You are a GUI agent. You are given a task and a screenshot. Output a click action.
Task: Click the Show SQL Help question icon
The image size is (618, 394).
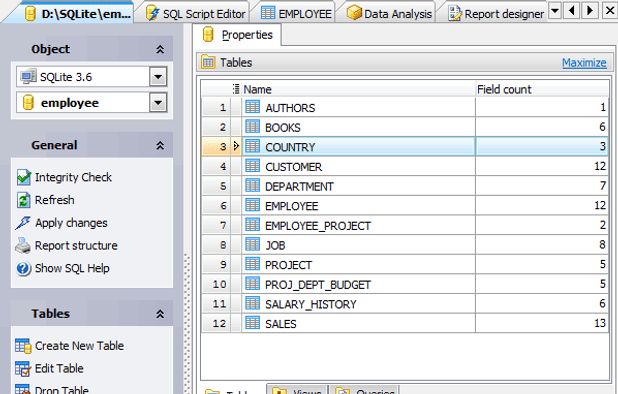point(23,268)
